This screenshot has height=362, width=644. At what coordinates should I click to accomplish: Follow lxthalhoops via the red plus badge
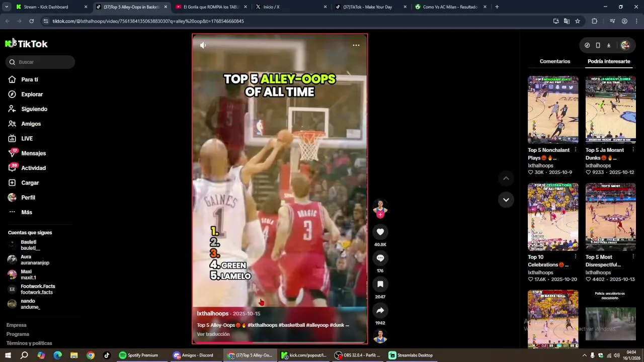(x=380, y=215)
